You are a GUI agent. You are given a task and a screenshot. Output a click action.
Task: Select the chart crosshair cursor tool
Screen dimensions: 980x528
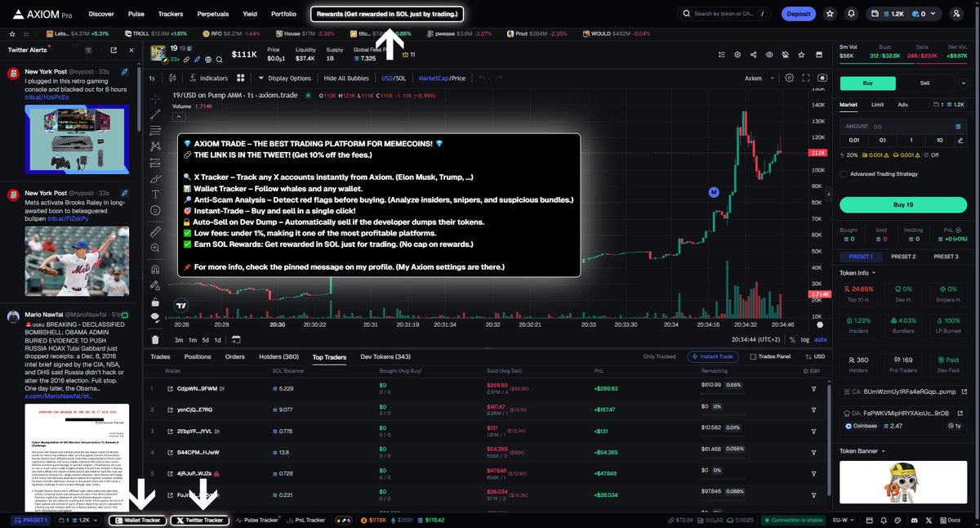click(x=155, y=97)
